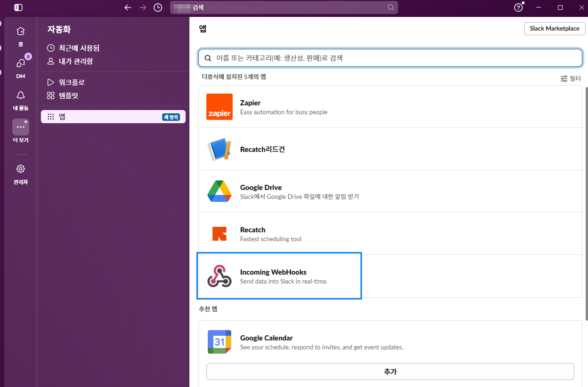Open Slack Marketplace

tap(555, 29)
